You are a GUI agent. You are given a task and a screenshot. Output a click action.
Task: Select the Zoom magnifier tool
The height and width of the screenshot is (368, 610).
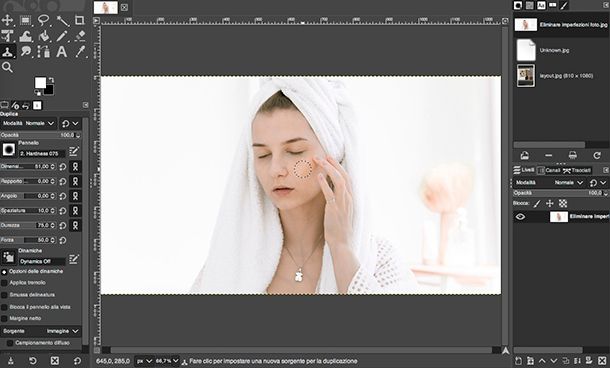(7, 67)
